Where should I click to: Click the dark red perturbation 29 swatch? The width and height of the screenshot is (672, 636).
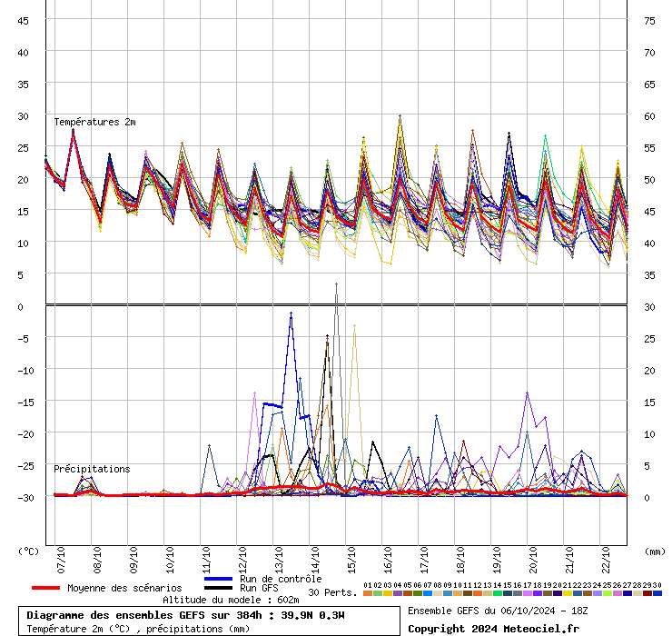(x=647, y=593)
